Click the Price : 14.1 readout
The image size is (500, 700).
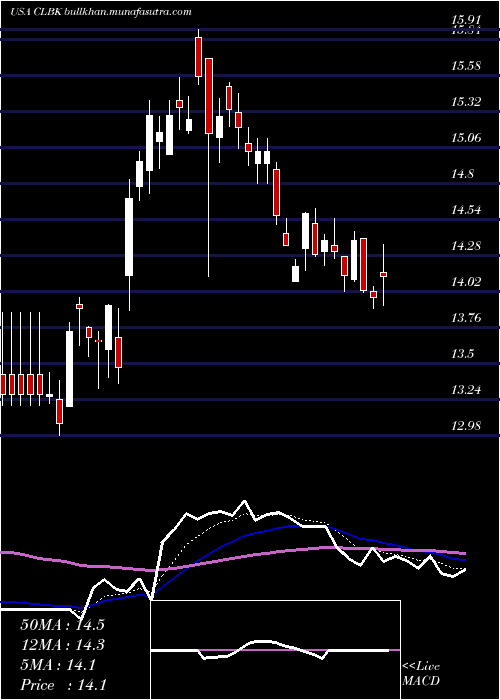coord(63,685)
